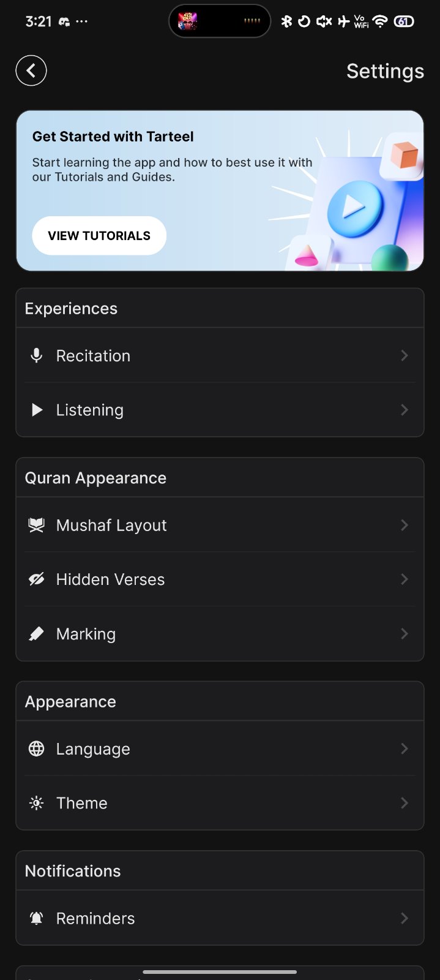This screenshot has width=440, height=980.
Task: Expand Recitation settings via its chevron
Action: coord(404,356)
